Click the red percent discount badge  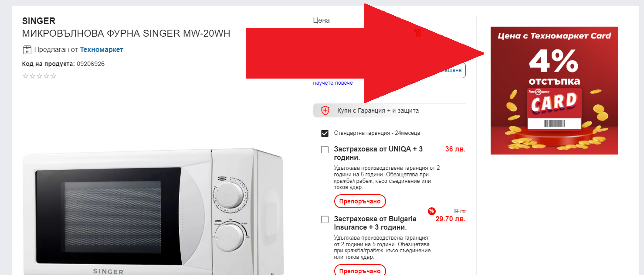431,211
